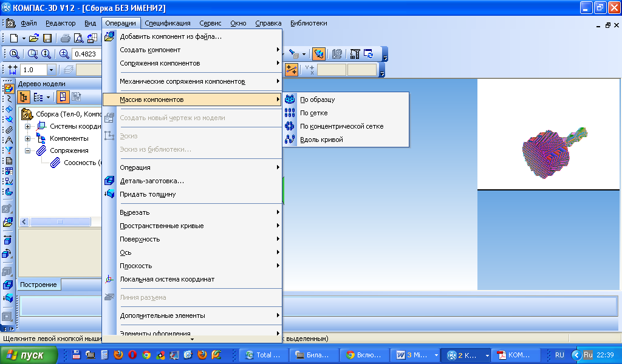622x364 pixels.
Task: Click the 1.0 step value field
Action: click(34, 70)
